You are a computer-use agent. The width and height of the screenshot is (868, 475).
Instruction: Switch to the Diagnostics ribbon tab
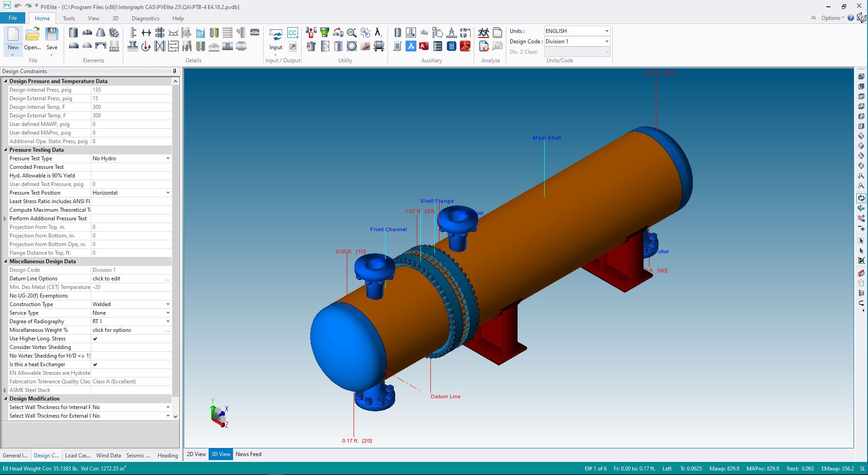pos(145,19)
